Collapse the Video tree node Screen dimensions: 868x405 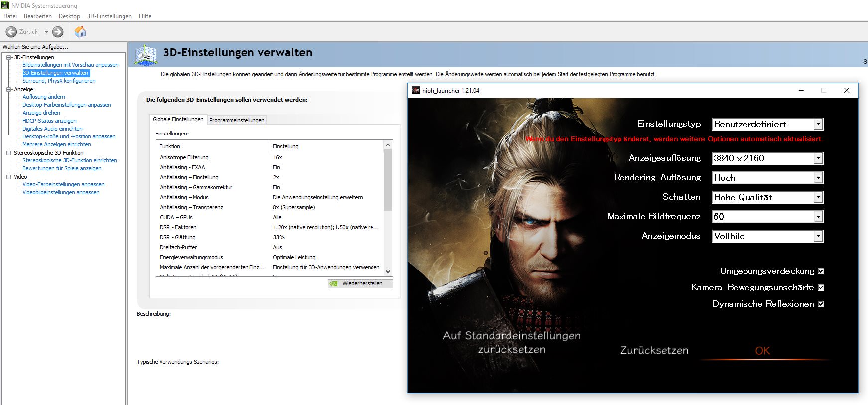[8, 177]
